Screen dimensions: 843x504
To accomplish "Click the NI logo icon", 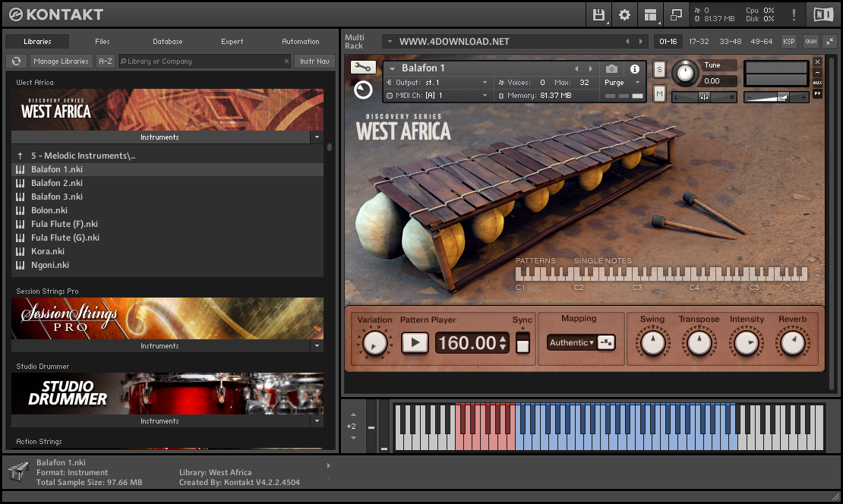I will (x=822, y=14).
